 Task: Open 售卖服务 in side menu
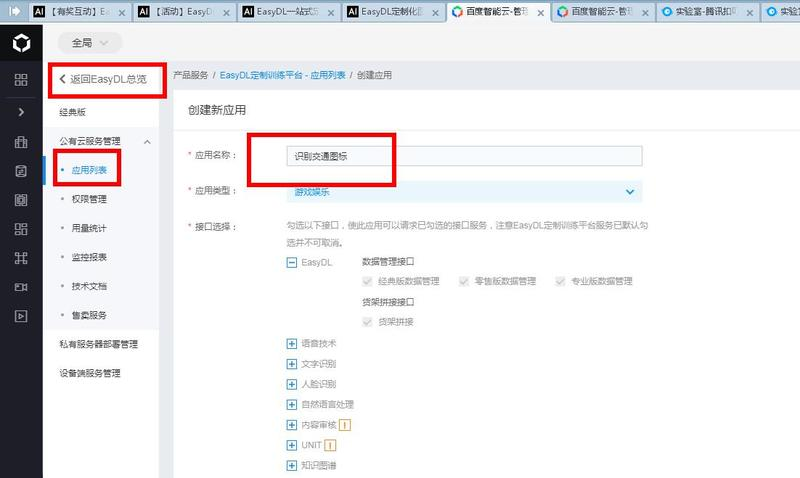pos(89,315)
